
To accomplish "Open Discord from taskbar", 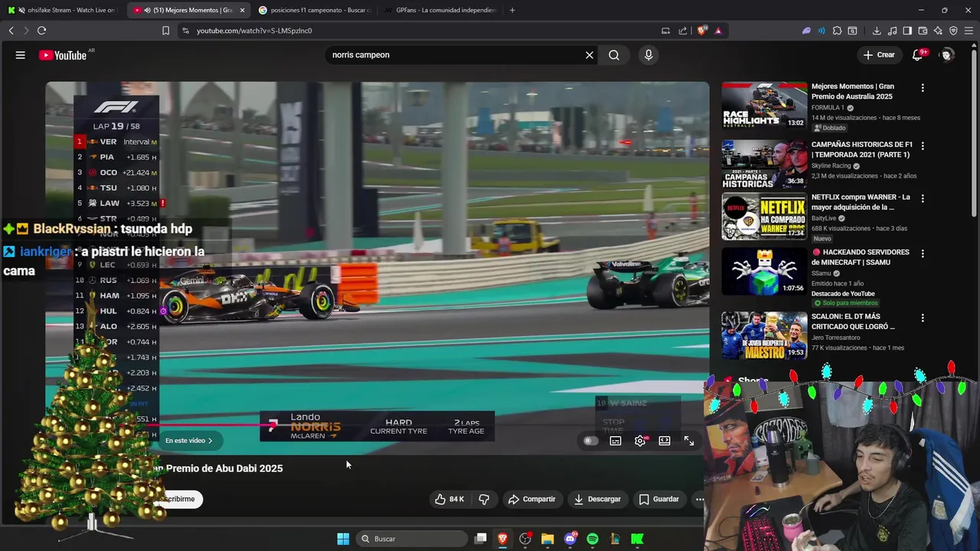I will [x=570, y=539].
